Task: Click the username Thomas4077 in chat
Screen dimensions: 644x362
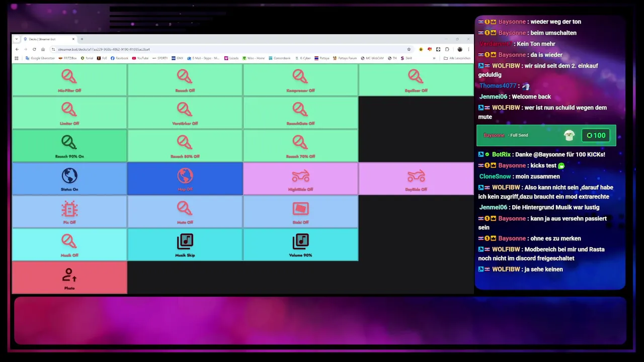Action: [498, 86]
